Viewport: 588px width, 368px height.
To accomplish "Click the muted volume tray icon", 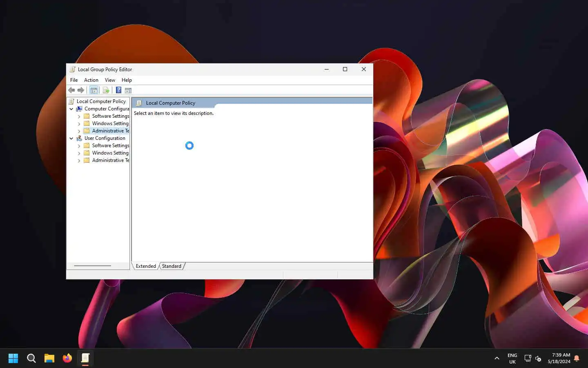I will pos(538,358).
